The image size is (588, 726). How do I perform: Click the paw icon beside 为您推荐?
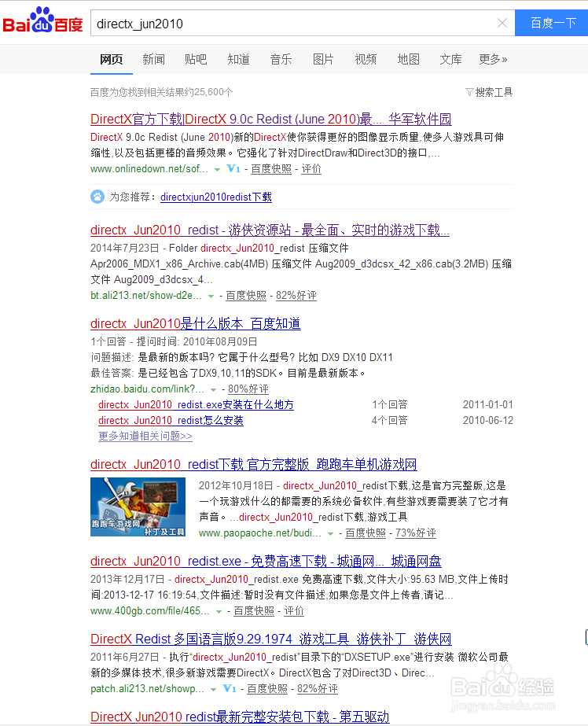point(97,197)
